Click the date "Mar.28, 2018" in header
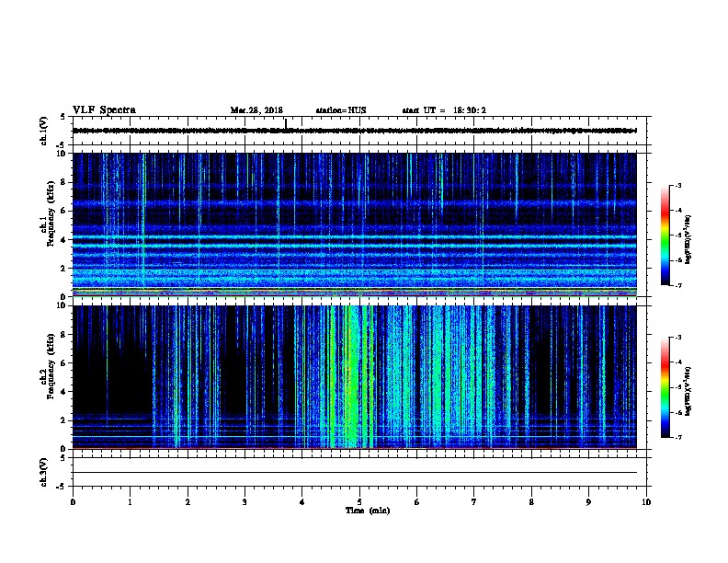728x563 pixels. (x=256, y=110)
